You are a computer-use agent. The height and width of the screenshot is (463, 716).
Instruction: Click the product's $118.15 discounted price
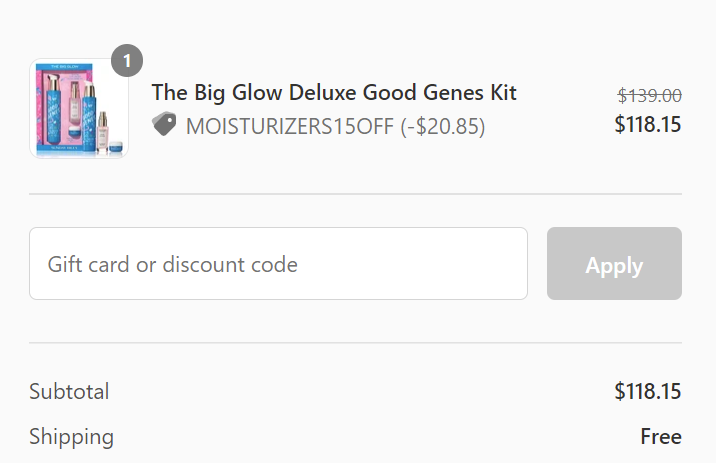(647, 124)
